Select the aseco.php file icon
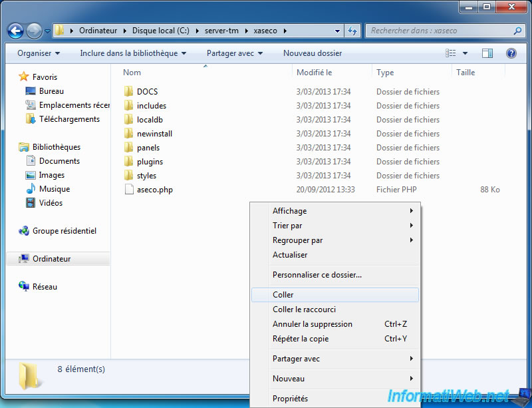Image resolution: width=532 pixels, height=408 pixels. click(x=129, y=189)
